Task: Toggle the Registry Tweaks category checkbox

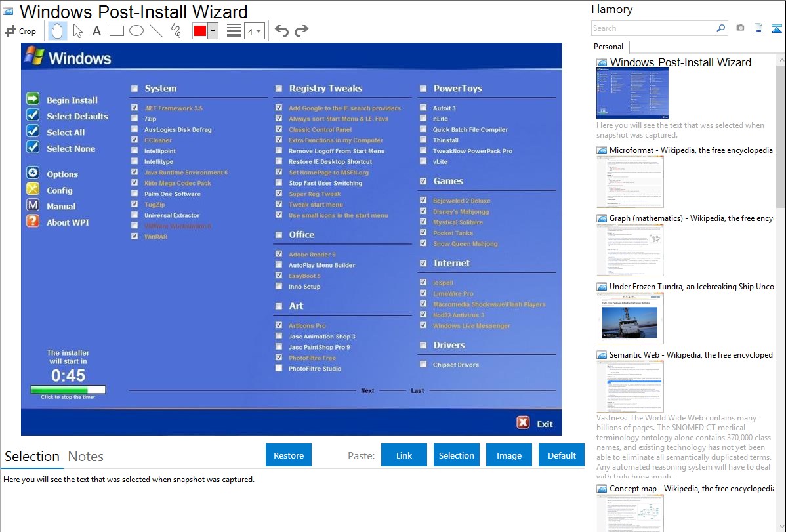Action: pyautogui.click(x=279, y=89)
